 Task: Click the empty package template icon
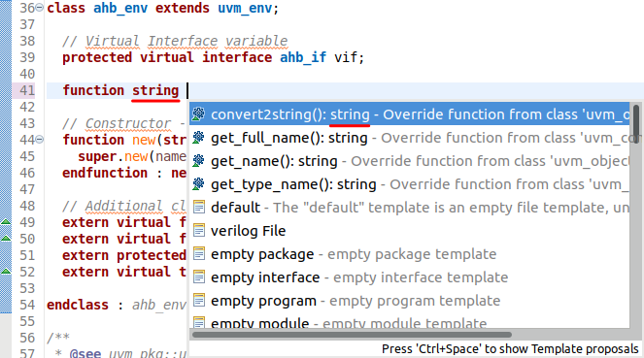point(199,254)
